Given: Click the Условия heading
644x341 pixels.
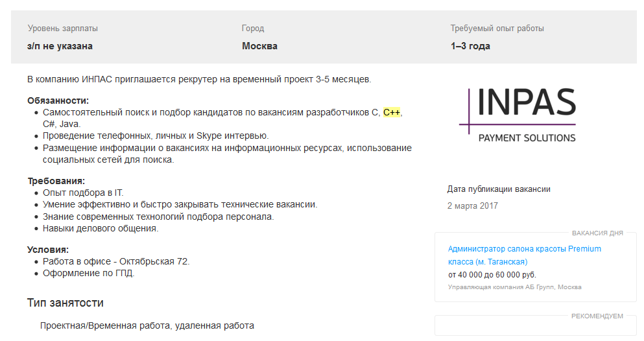Looking at the screenshot, I should click(48, 250).
